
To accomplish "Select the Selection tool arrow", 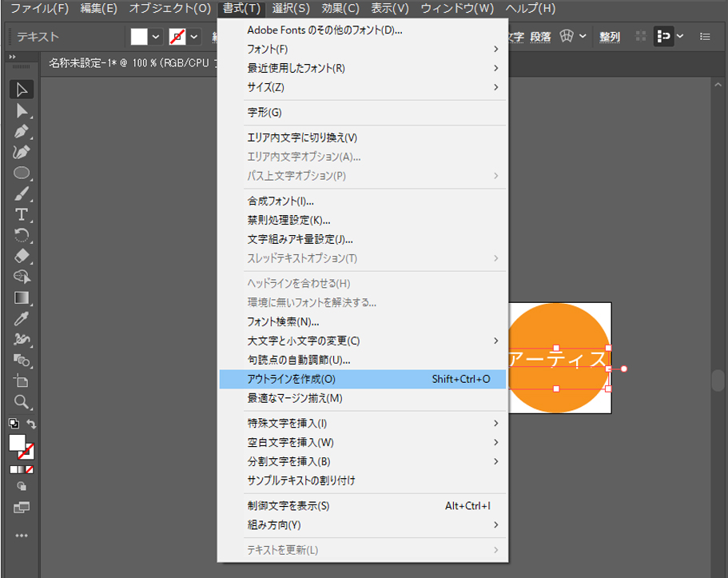I will coord(22,90).
